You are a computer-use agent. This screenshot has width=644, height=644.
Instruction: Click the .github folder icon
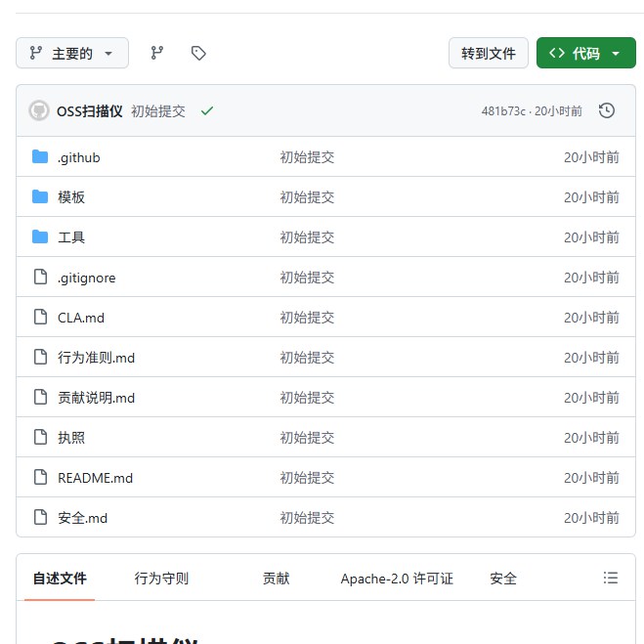pyautogui.click(x=40, y=157)
